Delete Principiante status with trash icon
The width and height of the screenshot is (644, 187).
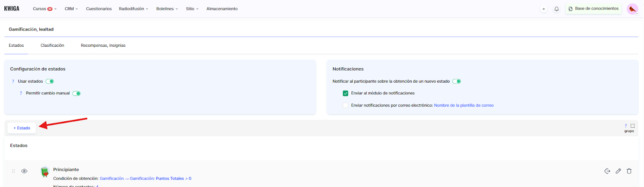coord(629,171)
